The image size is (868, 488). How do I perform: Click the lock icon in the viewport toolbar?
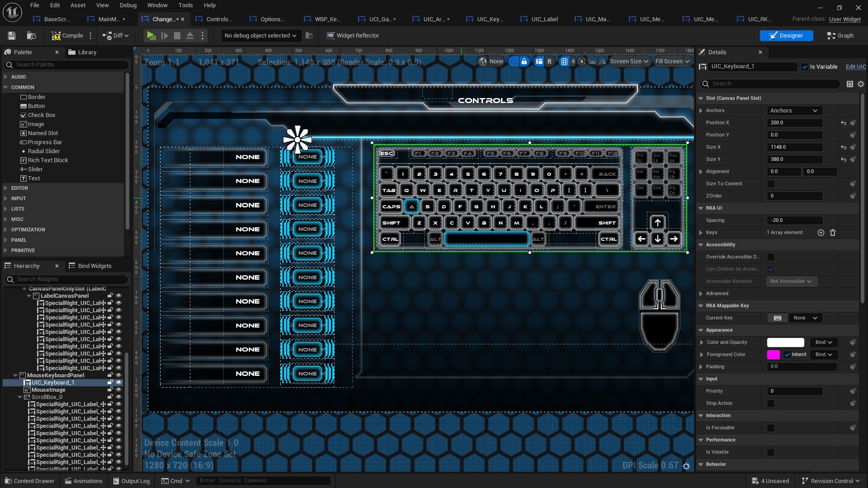pyautogui.click(x=524, y=61)
